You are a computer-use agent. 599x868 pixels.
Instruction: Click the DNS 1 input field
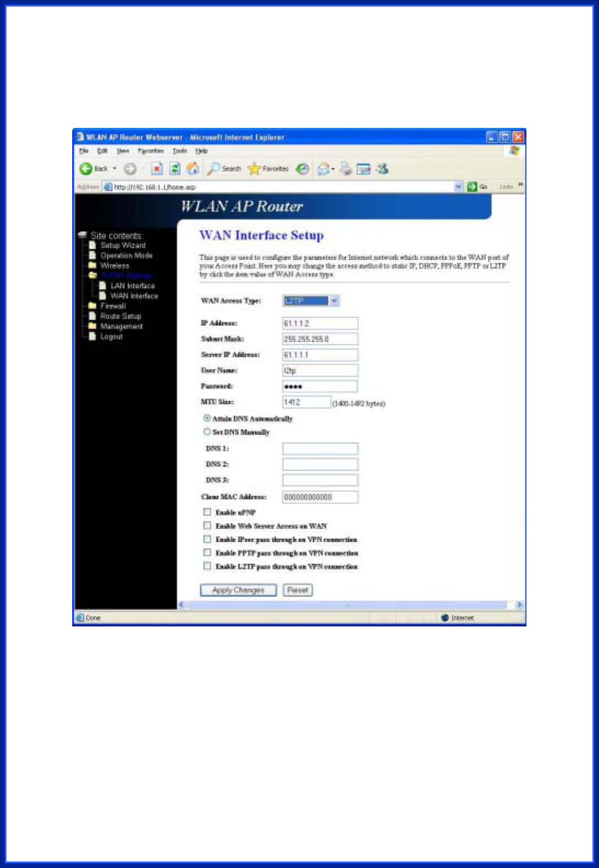320,449
